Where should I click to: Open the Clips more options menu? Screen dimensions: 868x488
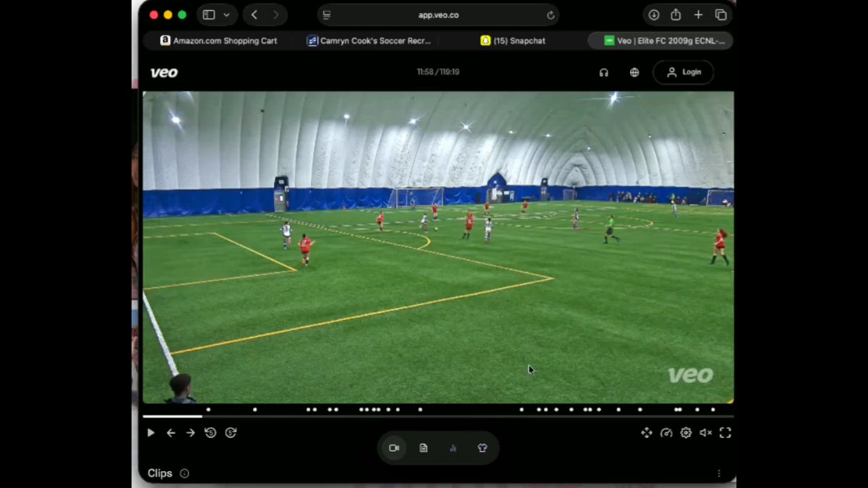click(719, 474)
